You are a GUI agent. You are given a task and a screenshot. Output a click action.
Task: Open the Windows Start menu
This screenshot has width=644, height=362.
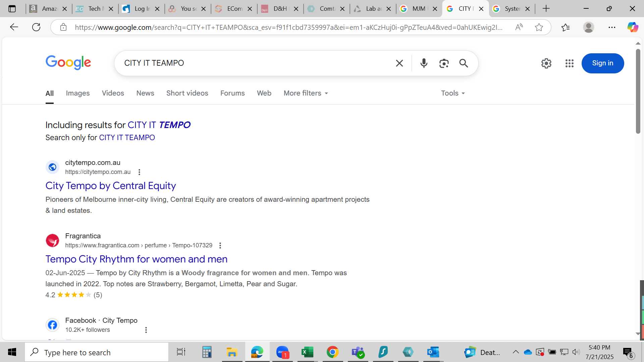[12, 352]
